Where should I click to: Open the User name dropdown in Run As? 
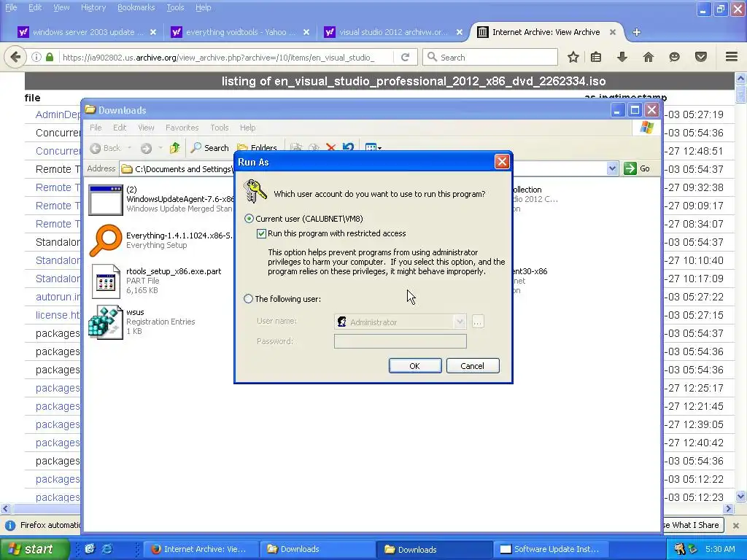(460, 322)
